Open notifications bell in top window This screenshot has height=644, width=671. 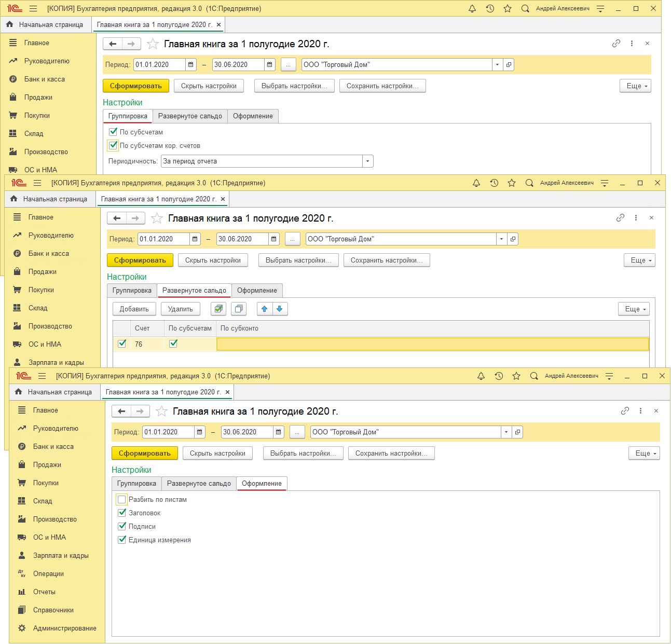[472, 8]
